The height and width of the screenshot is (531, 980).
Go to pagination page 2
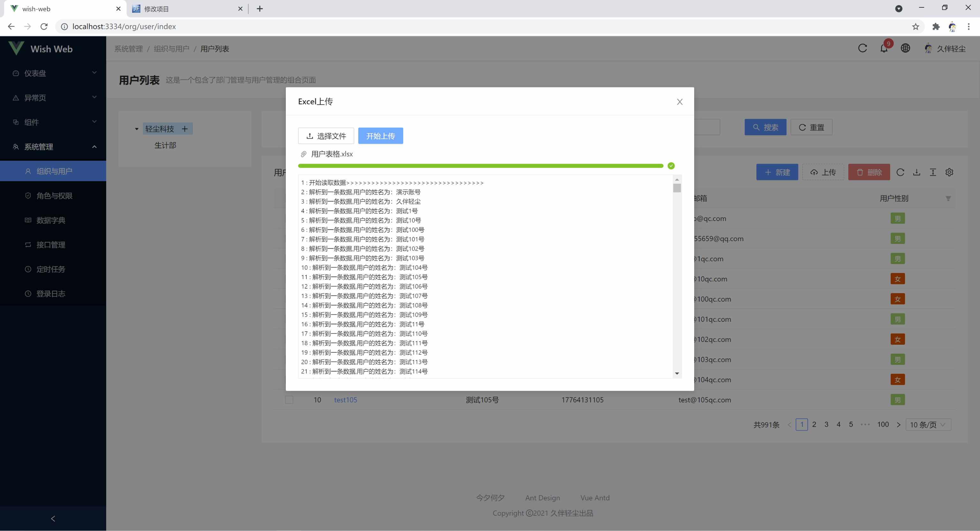pos(814,424)
